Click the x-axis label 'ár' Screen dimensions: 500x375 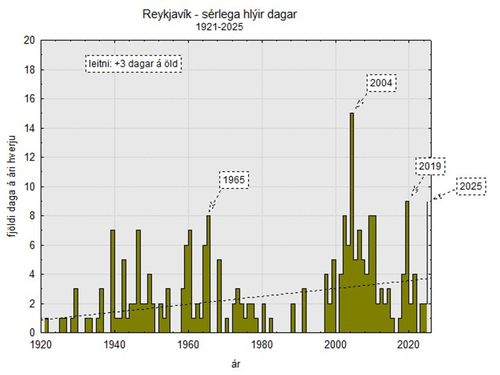coord(236,364)
